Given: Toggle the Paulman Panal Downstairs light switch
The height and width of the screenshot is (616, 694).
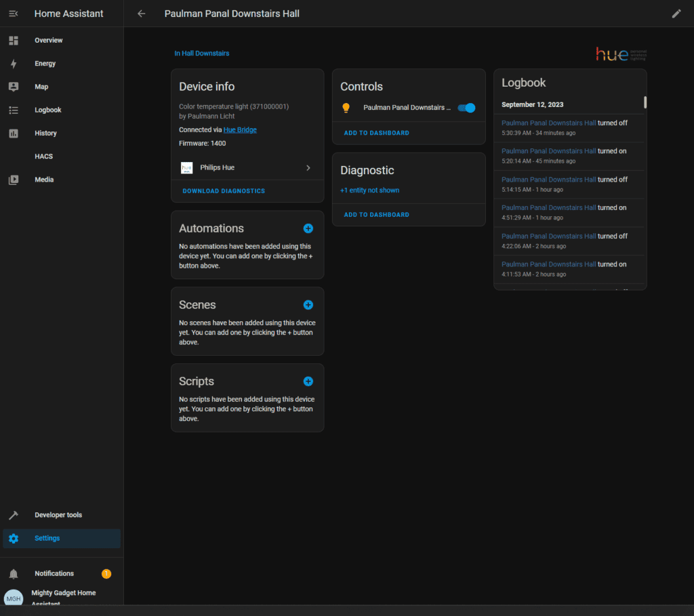Looking at the screenshot, I should [467, 108].
